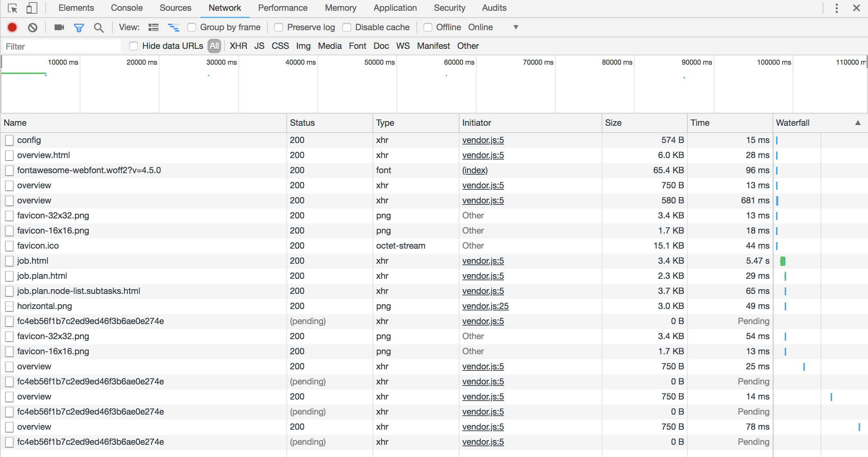868x457 pixels.
Task: Switch to the Memory tab
Action: click(341, 8)
